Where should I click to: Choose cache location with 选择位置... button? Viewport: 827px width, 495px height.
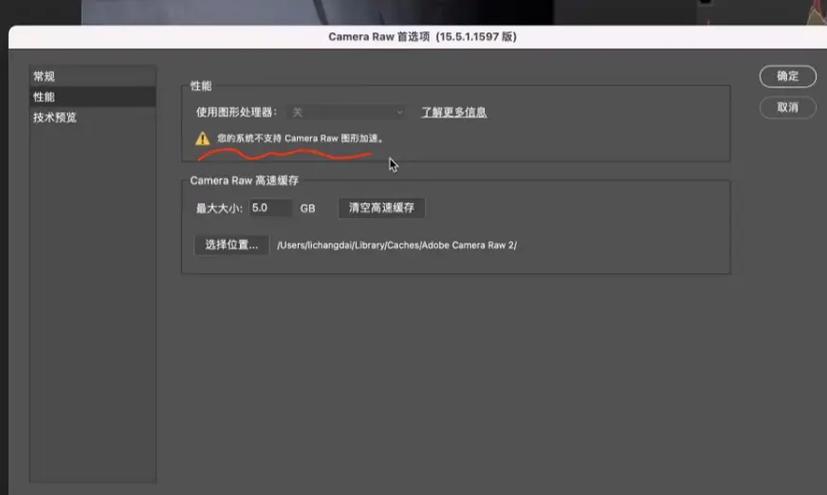(x=232, y=245)
